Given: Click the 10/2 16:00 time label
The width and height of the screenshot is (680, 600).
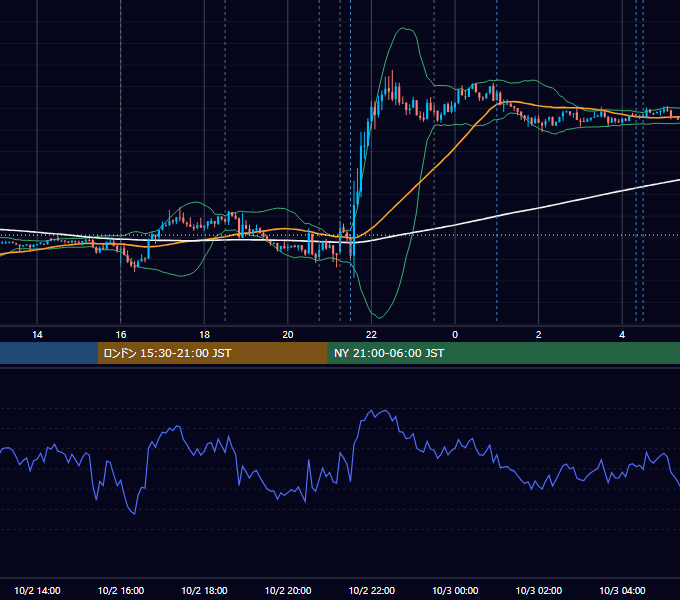Looking at the screenshot, I should pyautogui.click(x=121, y=590).
